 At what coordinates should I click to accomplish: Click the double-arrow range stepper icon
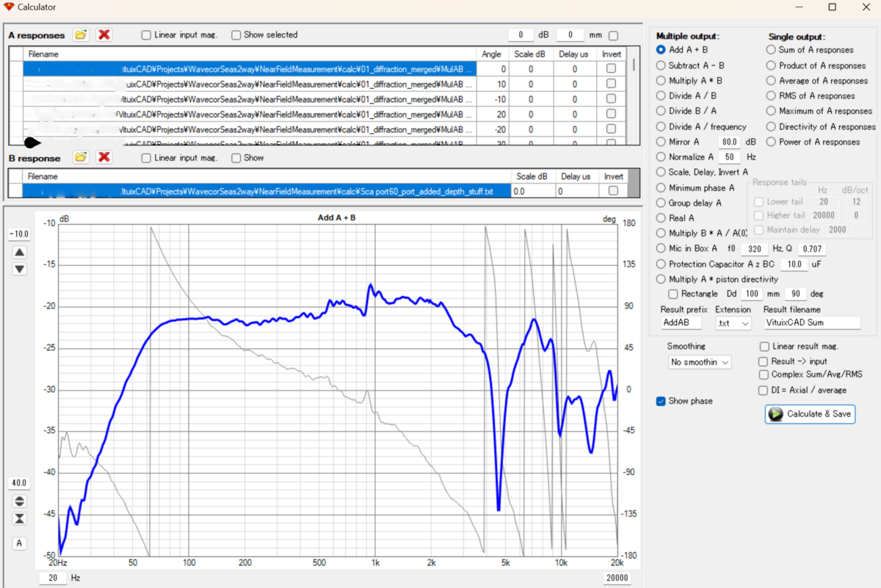click(x=19, y=501)
